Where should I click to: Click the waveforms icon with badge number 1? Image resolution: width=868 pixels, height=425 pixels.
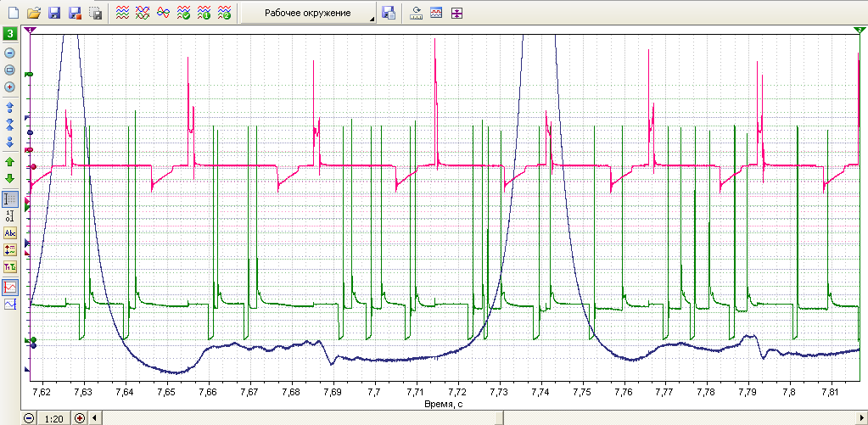[x=204, y=14]
